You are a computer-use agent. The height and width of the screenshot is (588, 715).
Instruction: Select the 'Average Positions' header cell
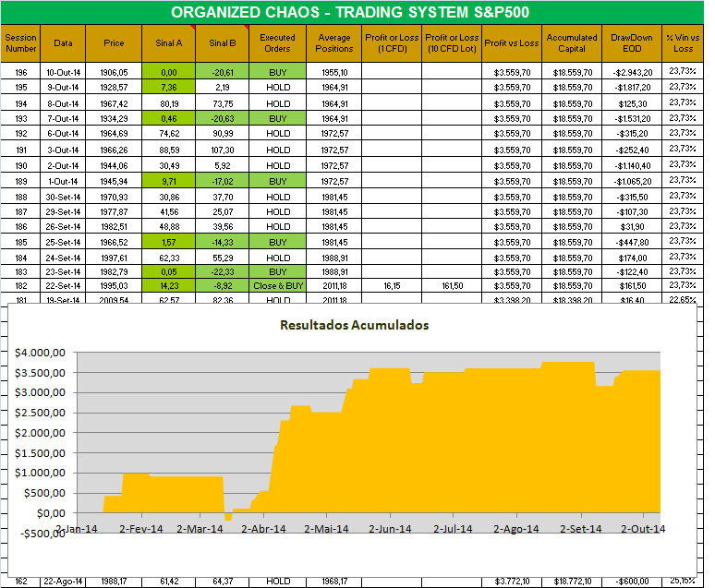[333, 43]
